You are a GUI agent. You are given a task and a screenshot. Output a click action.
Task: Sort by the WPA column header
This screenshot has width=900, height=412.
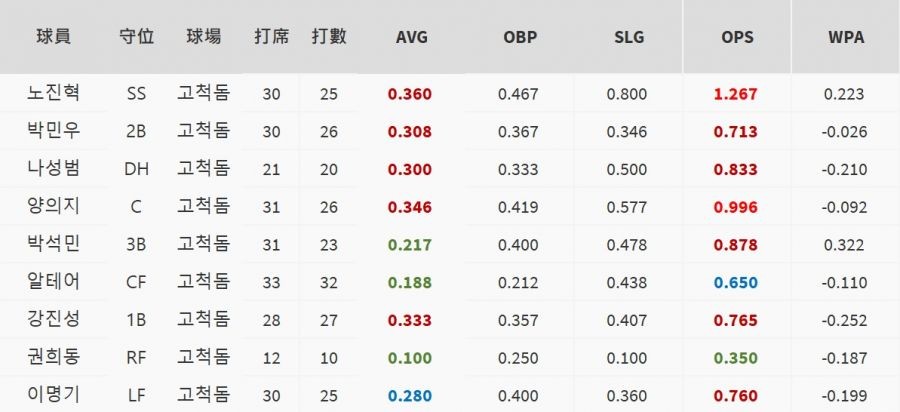coord(846,37)
